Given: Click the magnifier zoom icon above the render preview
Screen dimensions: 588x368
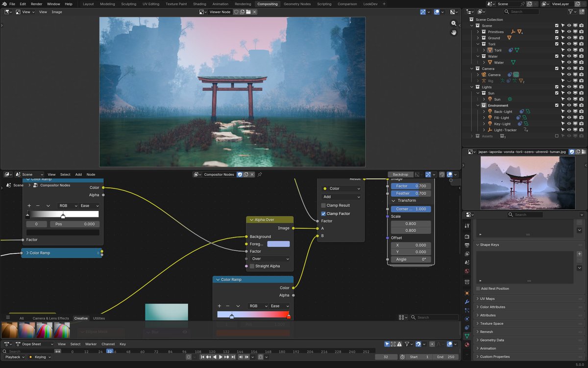Looking at the screenshot, I should pos(454,23).
